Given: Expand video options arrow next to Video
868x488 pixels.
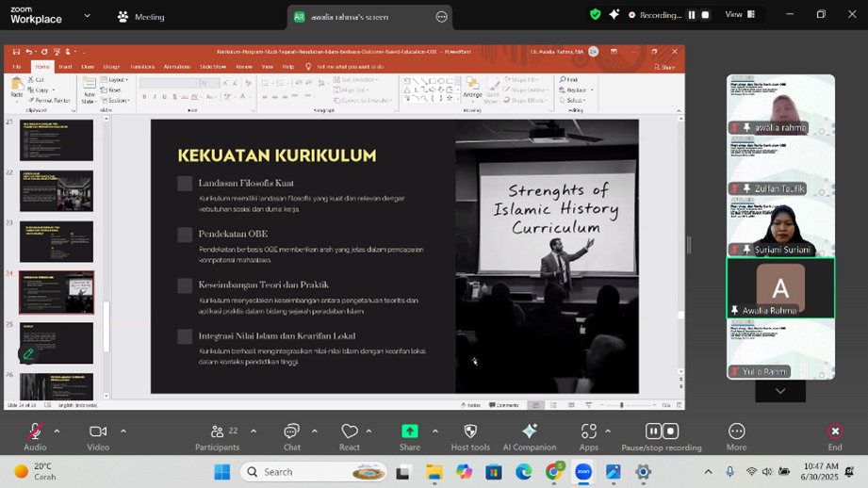Looking at the screenshot, I should (123, 431).
